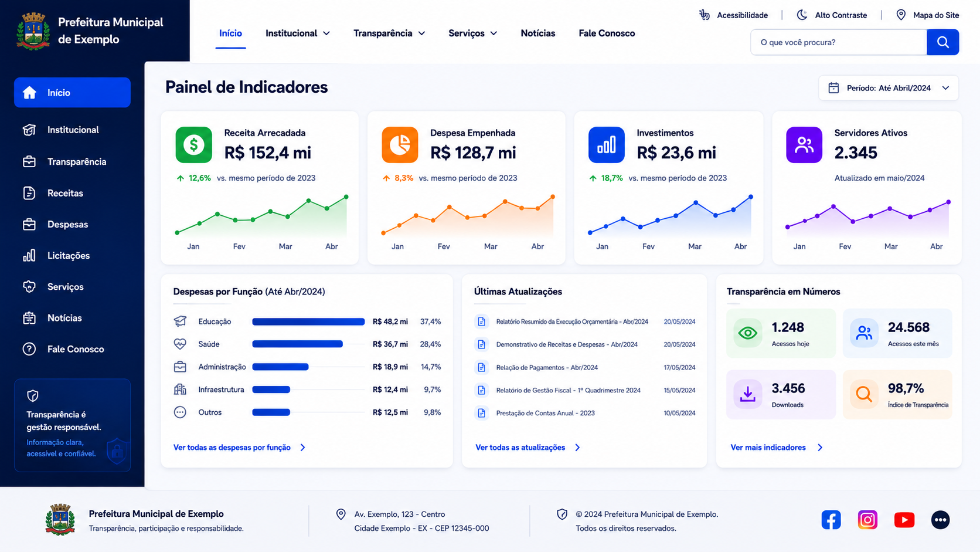Click the arrow after Ver todas as despesas
The width and height of the screenshot is (980, 552).
303,448
